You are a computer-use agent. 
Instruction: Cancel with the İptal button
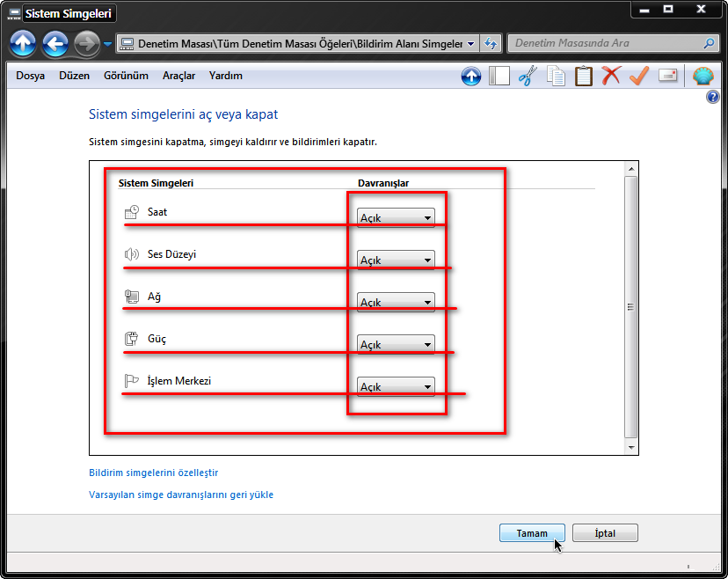click(x=605, y=533)
